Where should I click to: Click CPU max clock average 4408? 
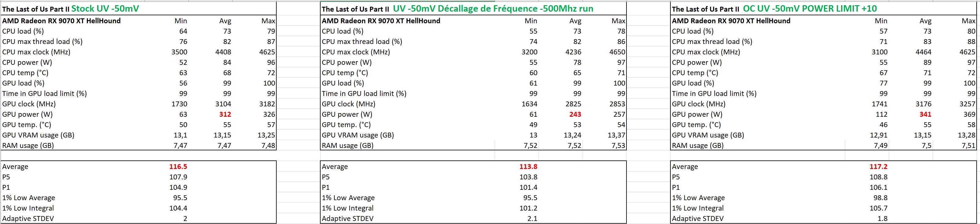tap(223, 52)
